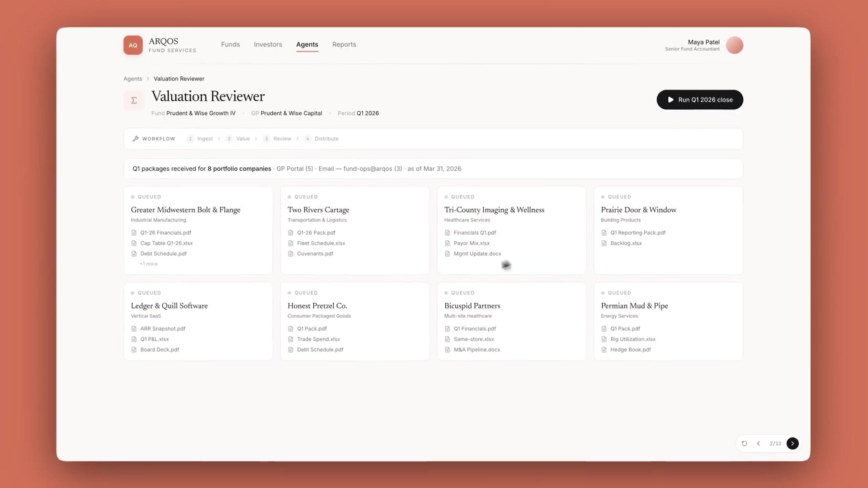Click 'Multi-site Healthcare' sector label
Image resolution: width=868 pixels, height=488 pixels.
point(468,316)
